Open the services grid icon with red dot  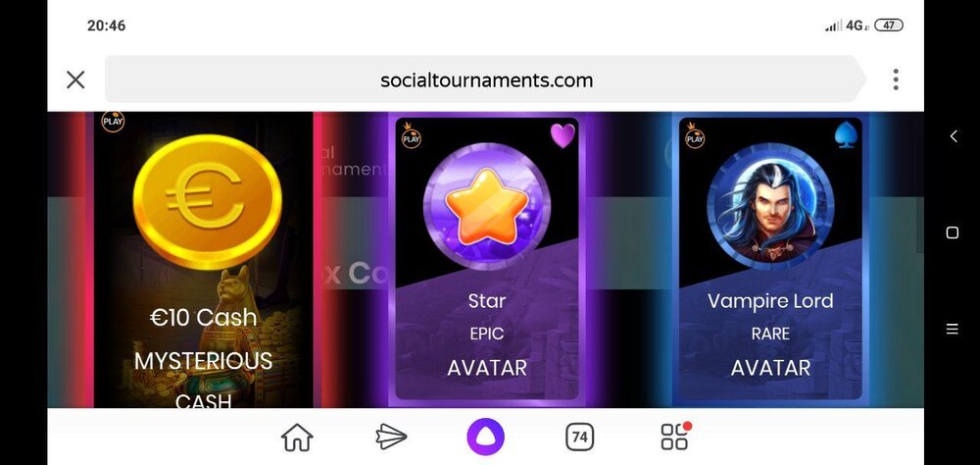point(675,437)
